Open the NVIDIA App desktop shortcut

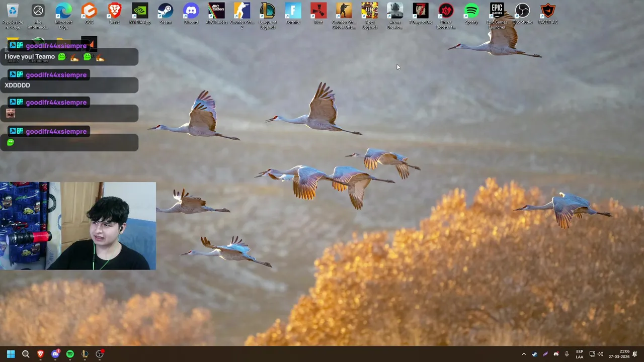[x=140, y=14]
